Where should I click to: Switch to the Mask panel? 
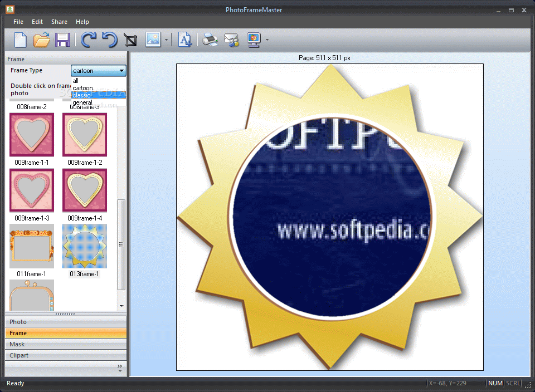click(66, 344)
